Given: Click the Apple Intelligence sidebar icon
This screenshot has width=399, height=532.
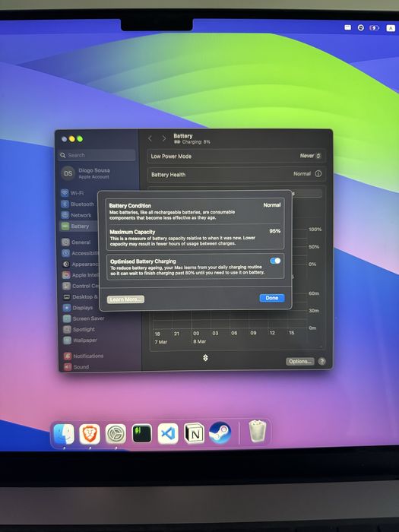Looking at the screenshot, I should click(67, 275).
